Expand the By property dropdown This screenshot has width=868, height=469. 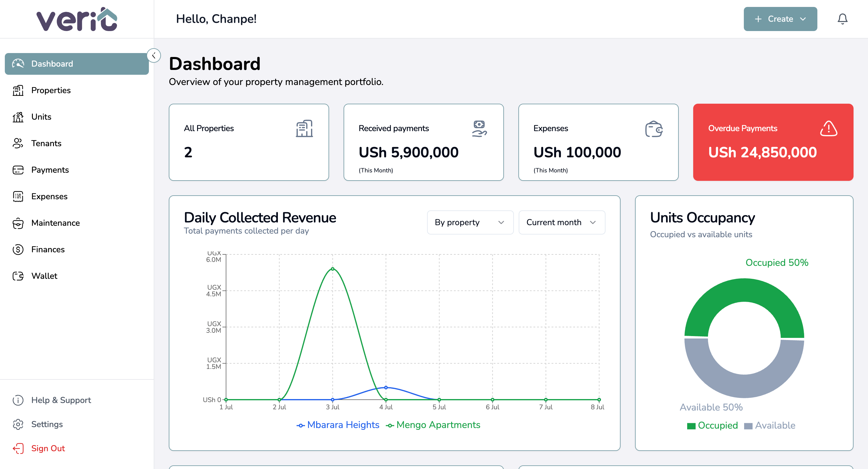point(470,222)
